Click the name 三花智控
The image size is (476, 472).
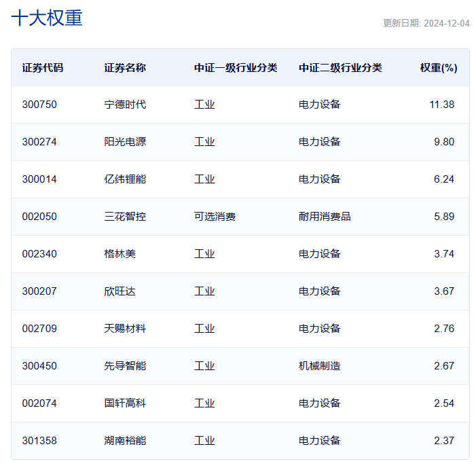[125, 217]
